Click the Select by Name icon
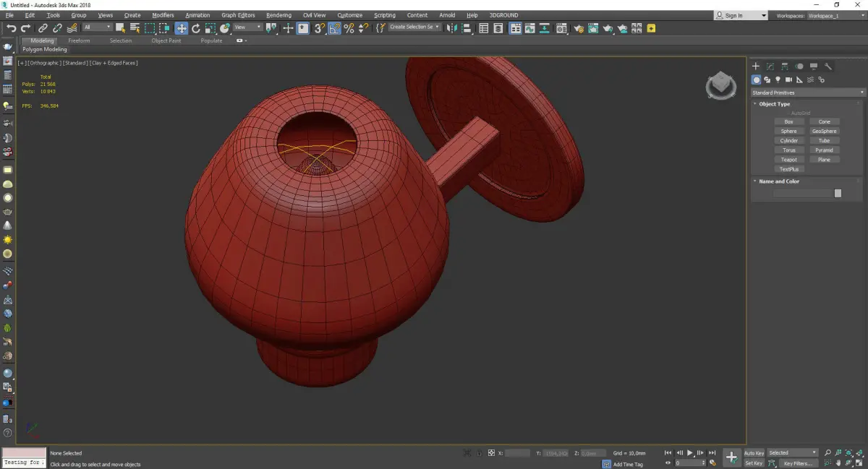This screenshot has height=469, width=868. (135, 28)
